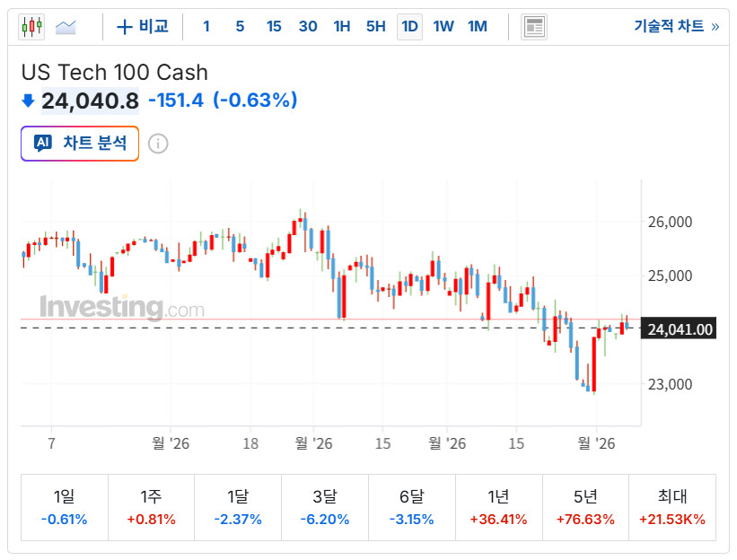Click the 24,041.00 current price label
The height and width of the screenshot is (560, 737).
(x=680, y=329)
